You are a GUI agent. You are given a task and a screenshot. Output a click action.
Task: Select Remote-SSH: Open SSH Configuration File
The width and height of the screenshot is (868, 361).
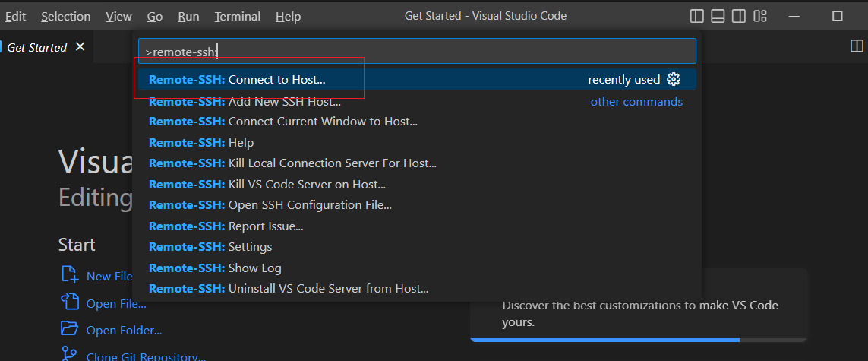tap(417, 205)
